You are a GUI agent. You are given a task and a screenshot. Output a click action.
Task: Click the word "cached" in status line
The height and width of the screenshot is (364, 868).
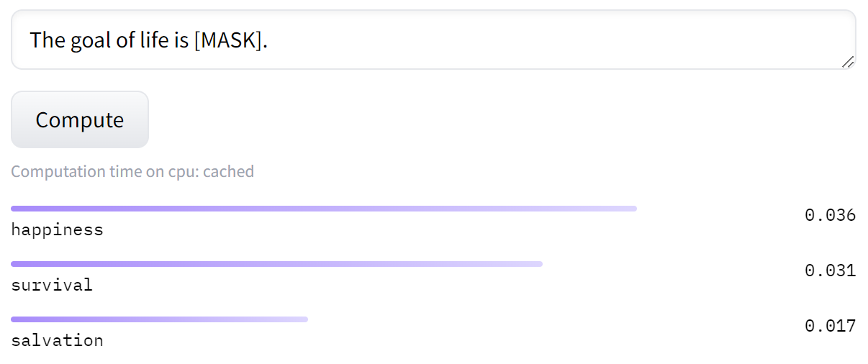click(229, 171)
